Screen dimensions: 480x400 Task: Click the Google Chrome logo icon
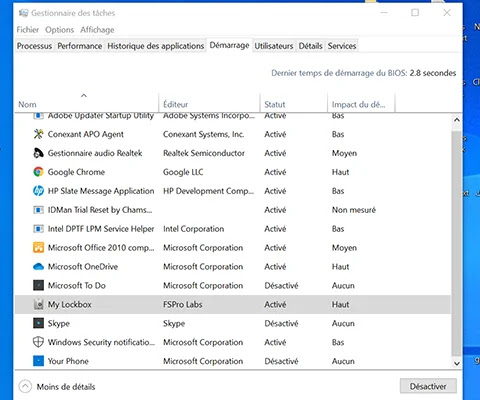38,172
